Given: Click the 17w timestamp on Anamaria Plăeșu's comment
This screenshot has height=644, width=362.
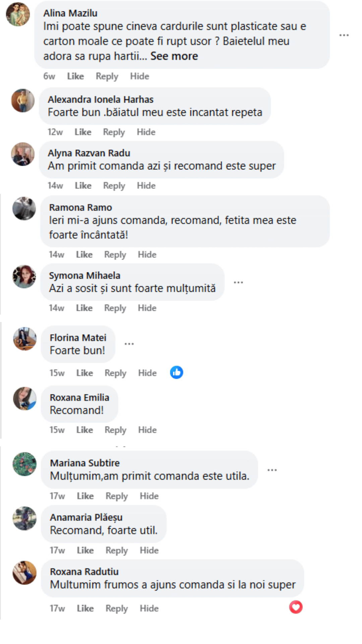Looking at the screenshot, I should coord(57,550).
